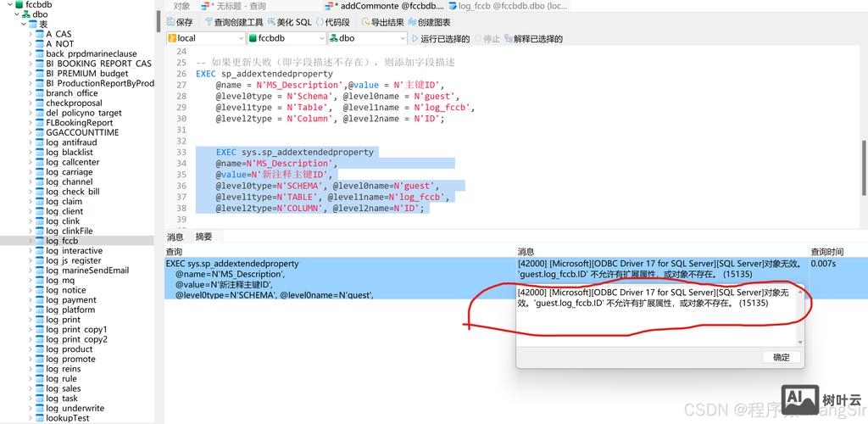
Task: Click the dbo schema icon in tree
Action: pos(26,14)
